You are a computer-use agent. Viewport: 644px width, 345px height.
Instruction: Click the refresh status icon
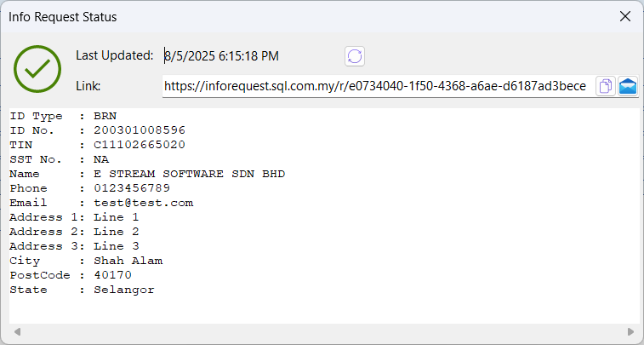pyautogui.click(x=355, y=56)
